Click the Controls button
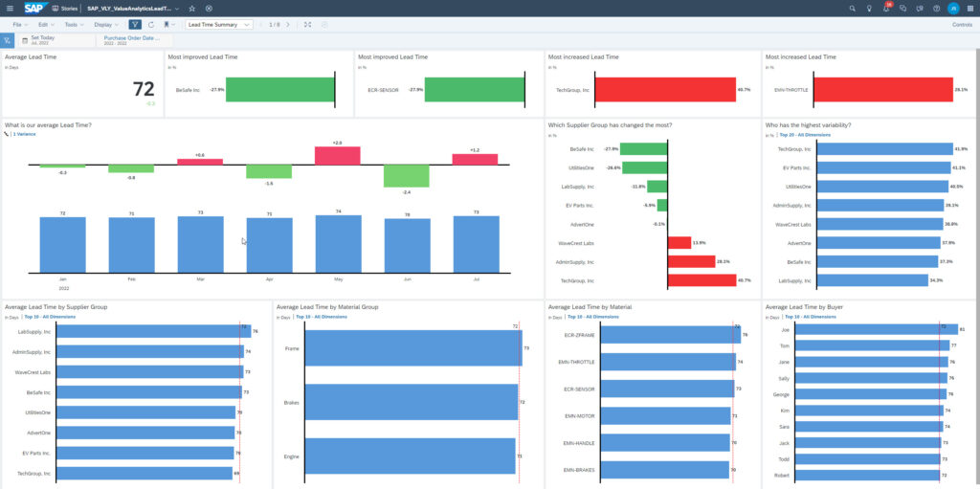The image size is (980, 489). pos(962,24)
